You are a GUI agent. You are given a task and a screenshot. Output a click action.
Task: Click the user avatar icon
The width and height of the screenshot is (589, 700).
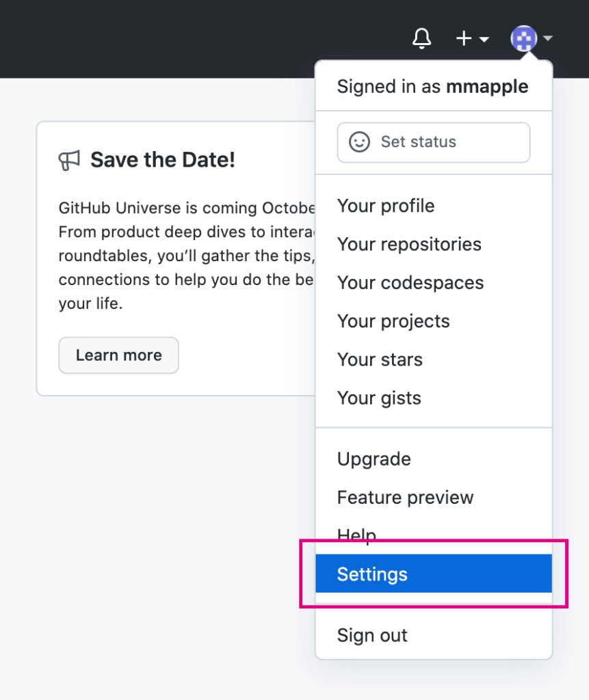click(524, 39)
